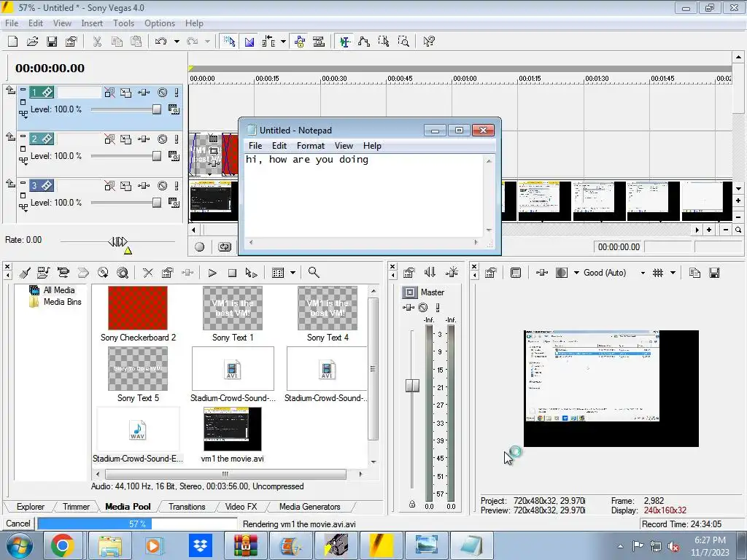Open the Insert menu in Vegas
The width and height of the screenshot is (747, 560).
click(92, 23)
